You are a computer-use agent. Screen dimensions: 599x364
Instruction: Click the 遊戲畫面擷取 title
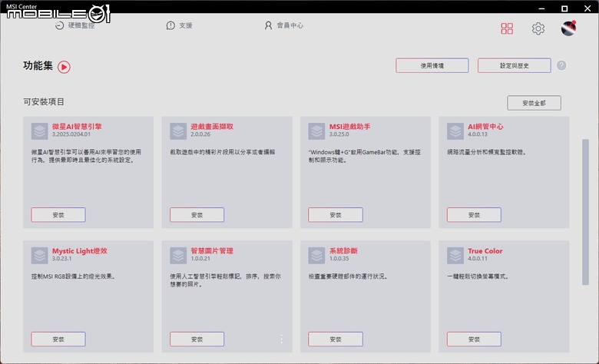tap(212, 127)
